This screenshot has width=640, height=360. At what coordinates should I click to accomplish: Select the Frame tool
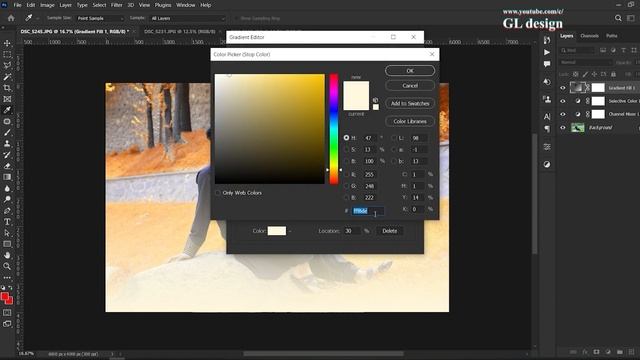(x=7, y=99)
